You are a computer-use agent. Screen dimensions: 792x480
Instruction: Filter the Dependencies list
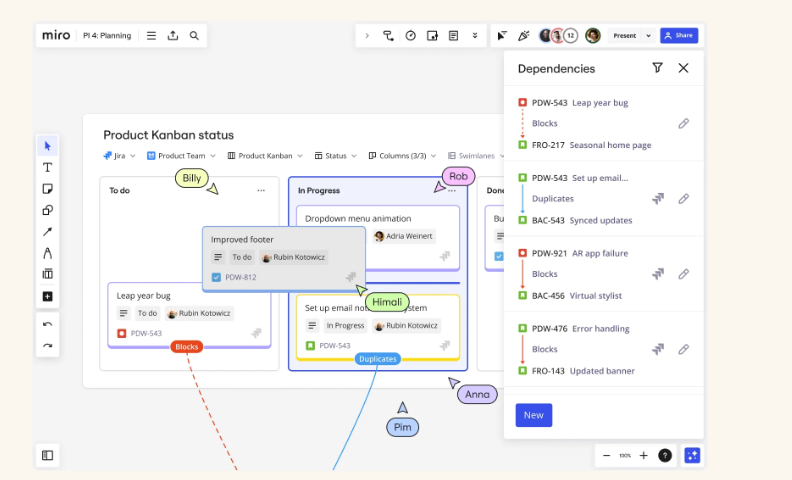click(657, 68)
